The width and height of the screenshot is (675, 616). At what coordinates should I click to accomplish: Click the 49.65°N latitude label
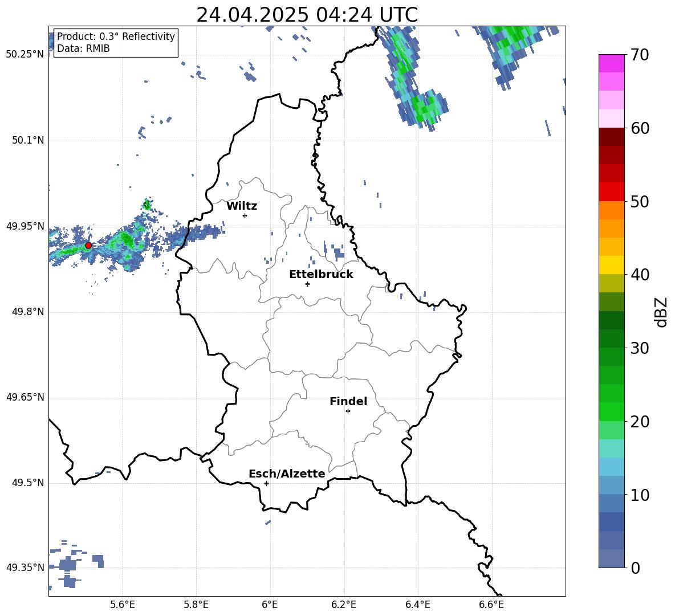[25, 397]
